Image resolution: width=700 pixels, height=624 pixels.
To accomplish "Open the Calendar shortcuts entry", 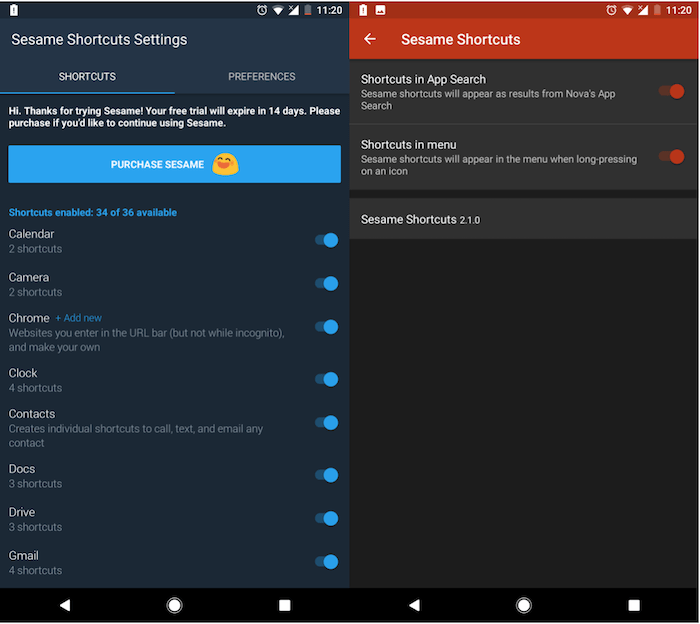I will coord(175,241).
